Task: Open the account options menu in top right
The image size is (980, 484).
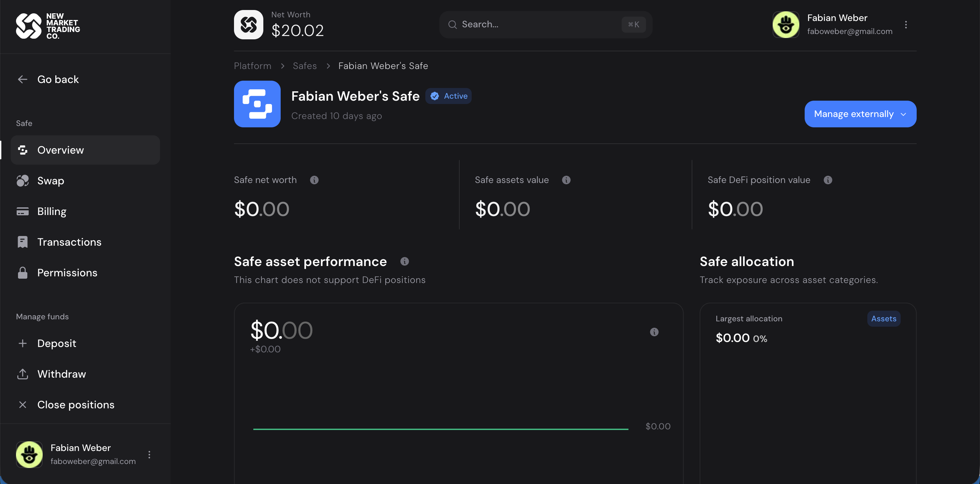Action: tap(907, 24)
